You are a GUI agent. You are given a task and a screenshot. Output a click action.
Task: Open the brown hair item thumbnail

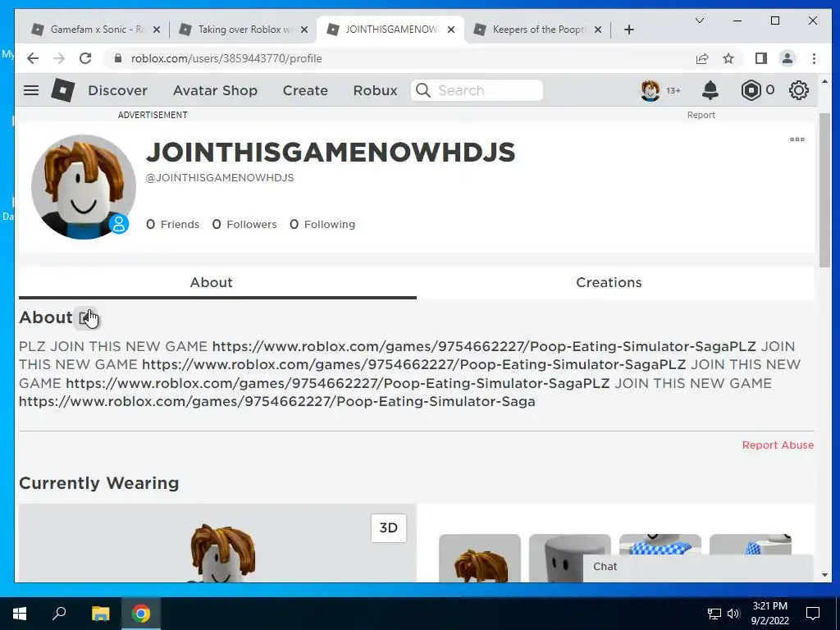pos(479,558)
